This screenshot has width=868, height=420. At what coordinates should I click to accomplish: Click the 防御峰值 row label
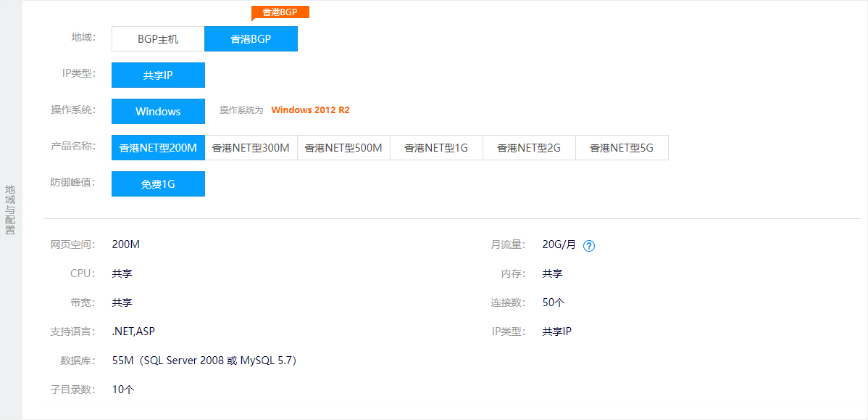[72, 182]
